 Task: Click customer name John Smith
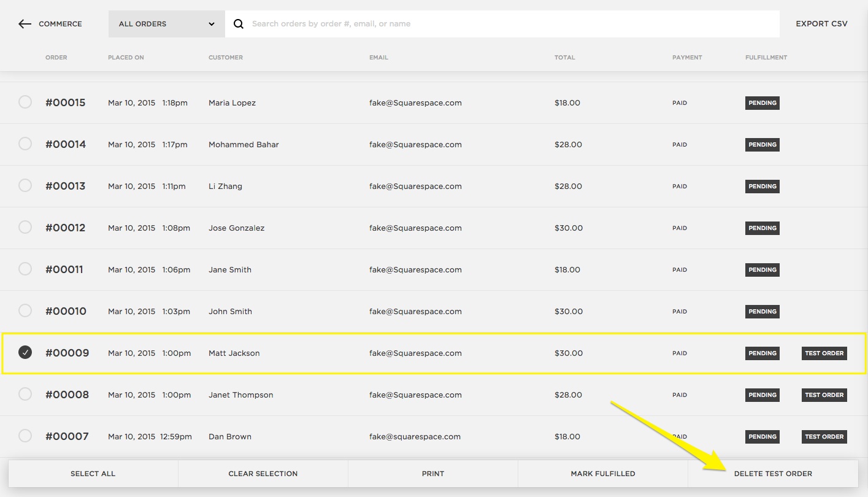click(230, 312)
